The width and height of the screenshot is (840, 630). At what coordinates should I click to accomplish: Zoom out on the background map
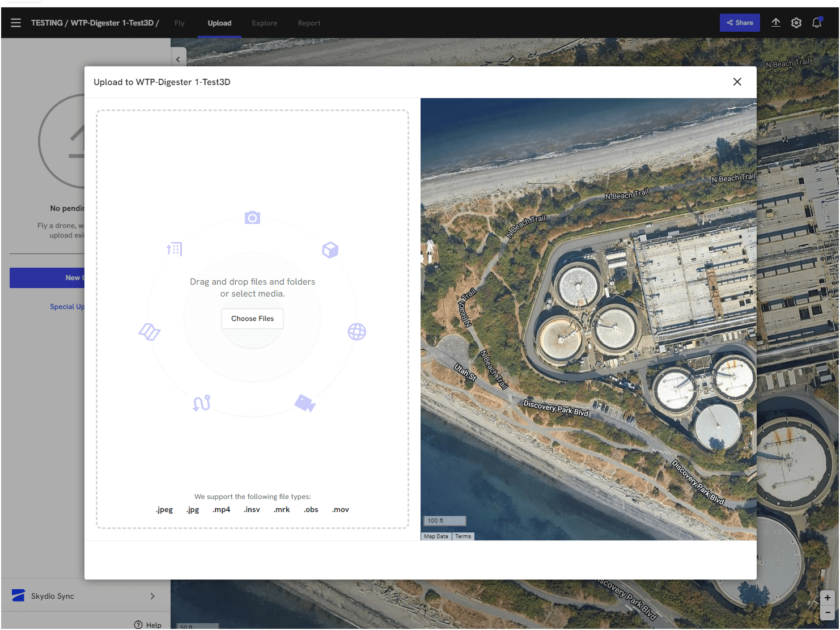[x=828, y=612]
